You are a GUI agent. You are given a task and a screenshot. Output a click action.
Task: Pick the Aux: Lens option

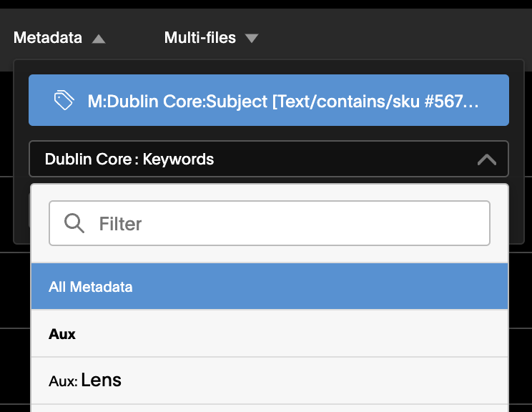pyautogui.click(x=270, y=381)
